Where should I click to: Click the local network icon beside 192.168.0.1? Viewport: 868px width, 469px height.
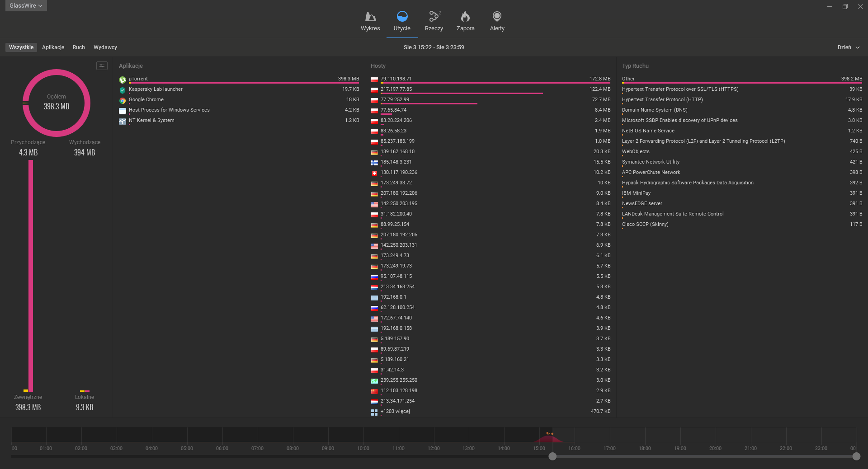374,298
